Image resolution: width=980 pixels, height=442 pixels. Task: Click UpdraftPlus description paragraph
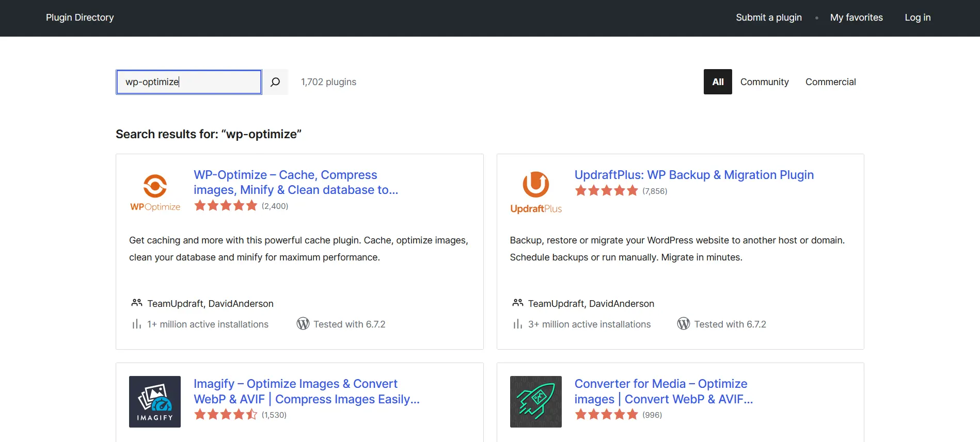tap(677, 249)
